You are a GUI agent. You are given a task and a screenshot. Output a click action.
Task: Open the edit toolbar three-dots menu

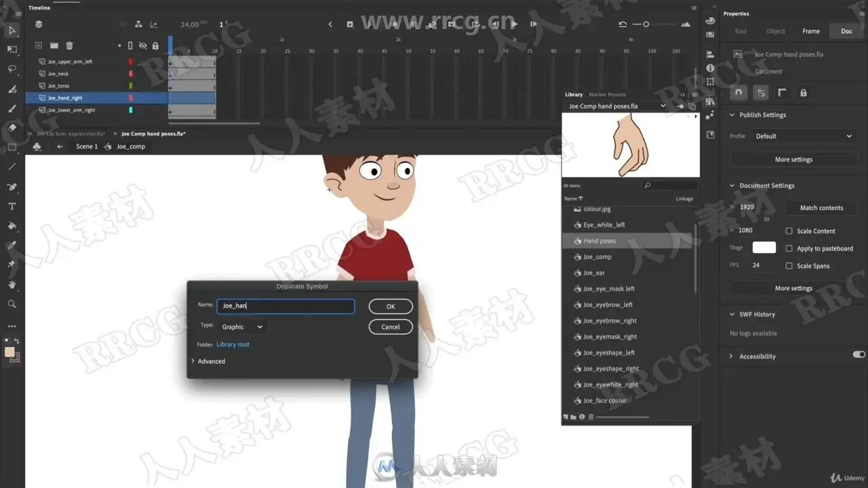[12, 326]
